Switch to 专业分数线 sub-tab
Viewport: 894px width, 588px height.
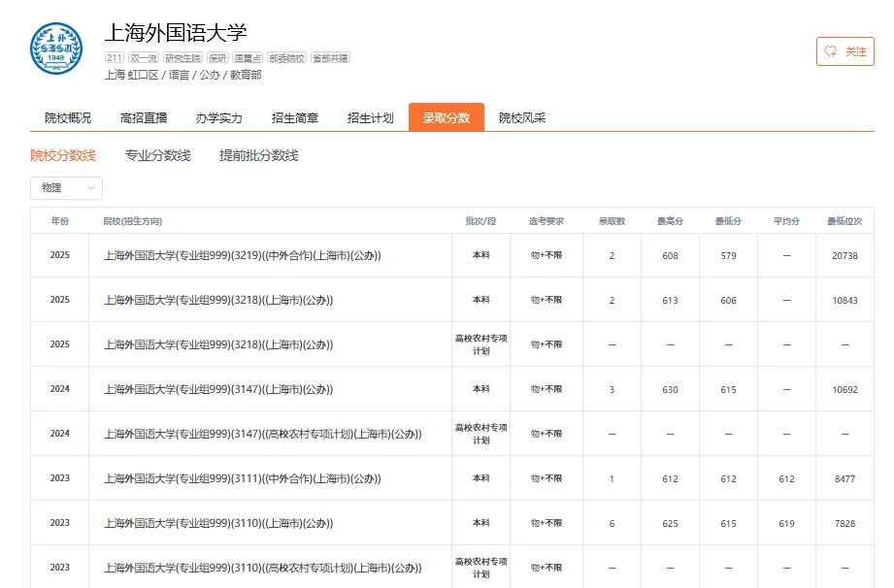coord(158,155)
